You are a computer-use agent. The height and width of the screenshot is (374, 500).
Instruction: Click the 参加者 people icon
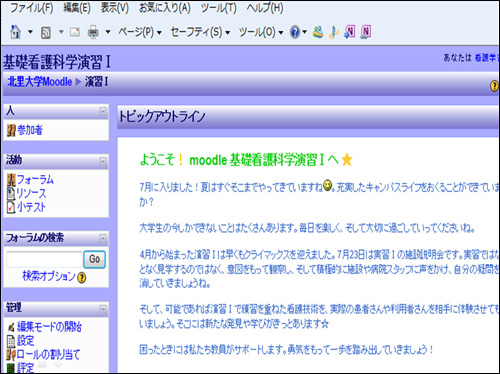11,131
